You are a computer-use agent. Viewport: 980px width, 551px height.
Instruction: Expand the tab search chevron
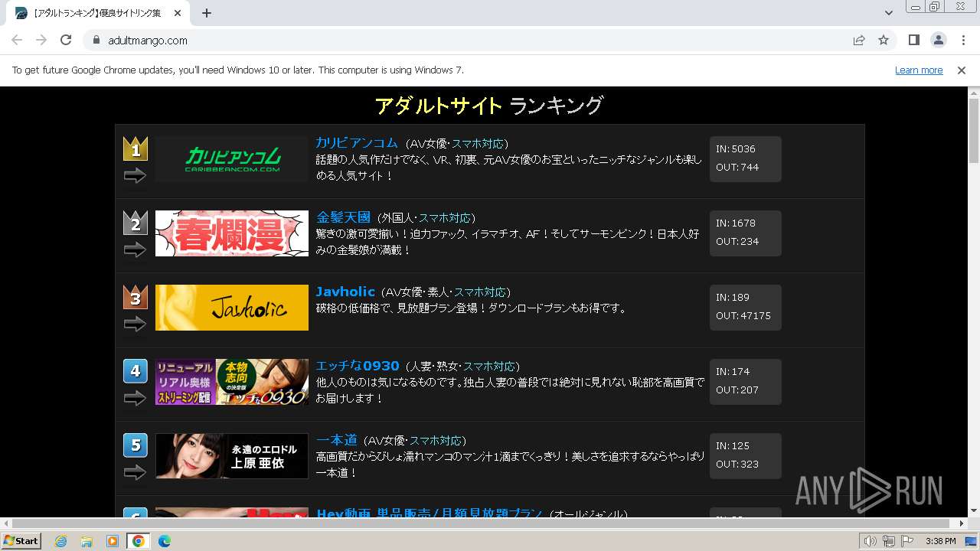click(x=888, y=13)
